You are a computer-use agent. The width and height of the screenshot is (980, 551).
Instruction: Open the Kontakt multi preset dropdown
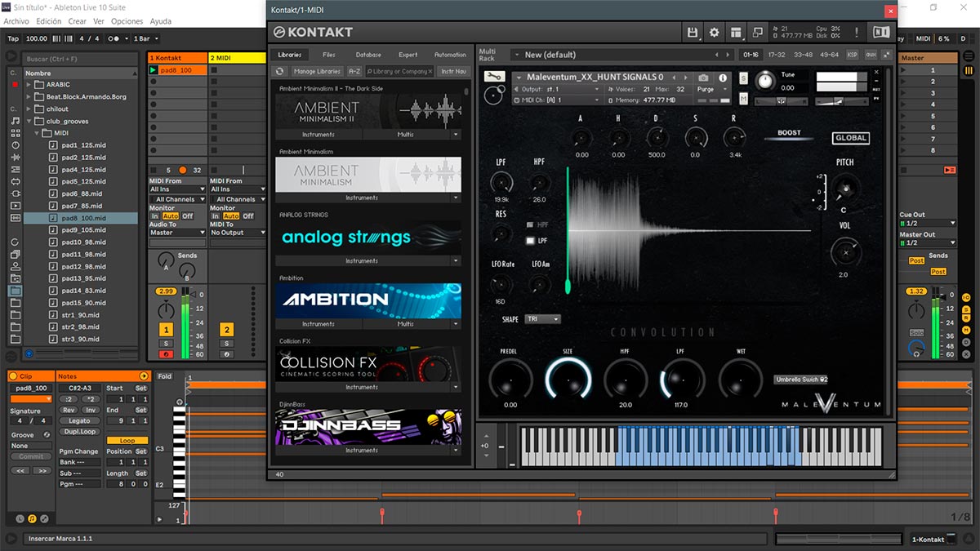click(x=621, y=55)
